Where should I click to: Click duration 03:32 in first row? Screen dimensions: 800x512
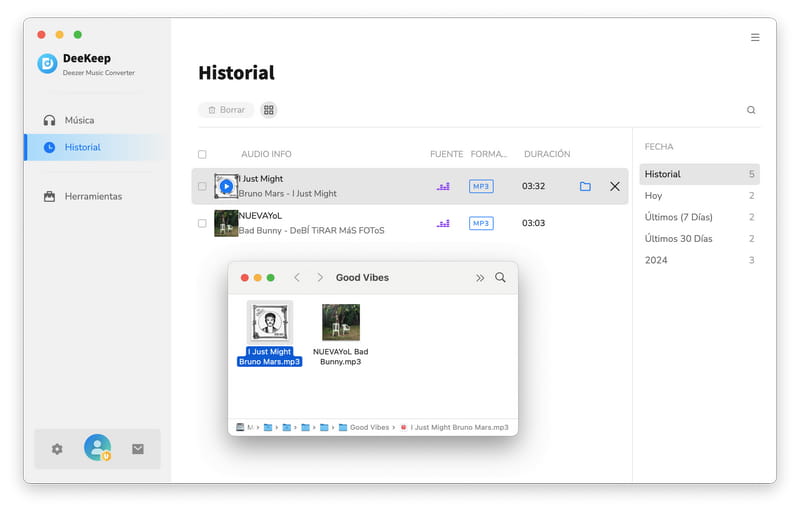point(533,186)
